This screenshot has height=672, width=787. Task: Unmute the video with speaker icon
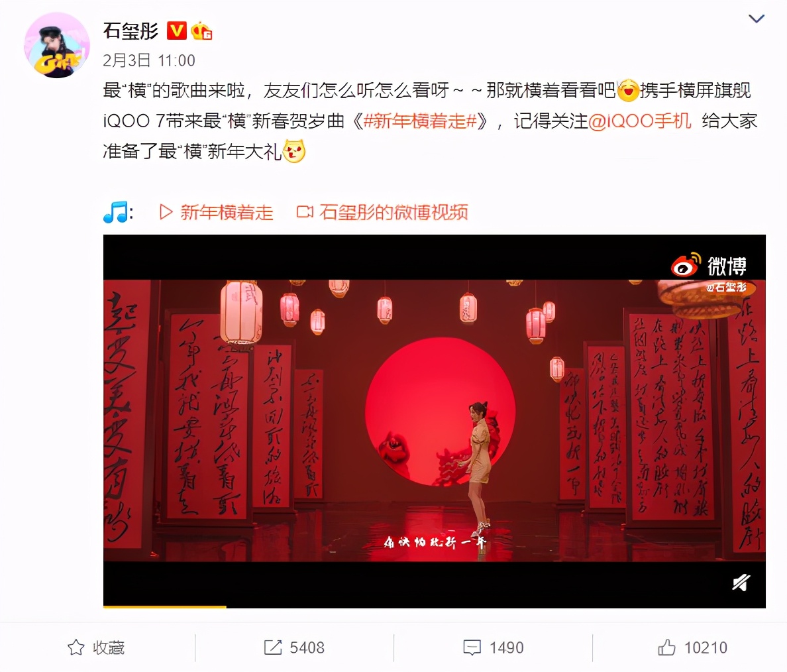click(x=741, y=583)
